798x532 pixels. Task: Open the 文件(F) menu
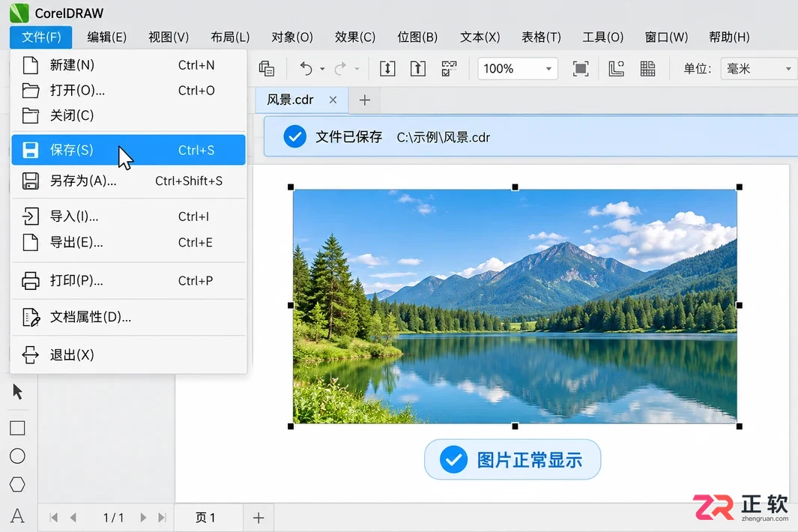tap(40, 37)
